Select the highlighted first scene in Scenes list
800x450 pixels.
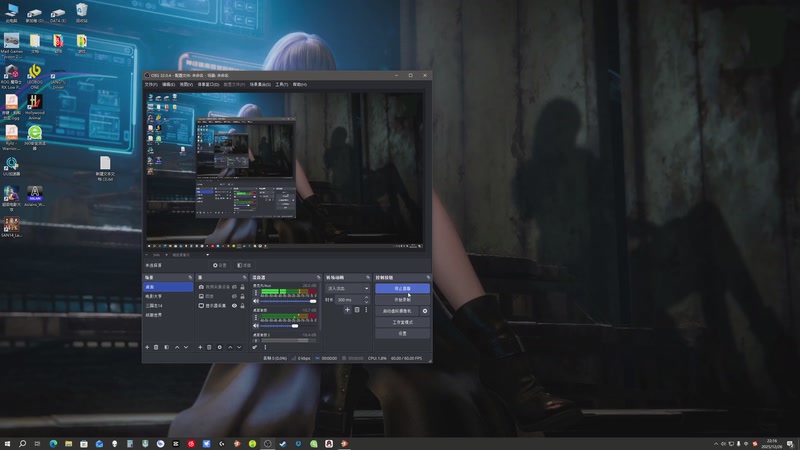tap(168, 287)
